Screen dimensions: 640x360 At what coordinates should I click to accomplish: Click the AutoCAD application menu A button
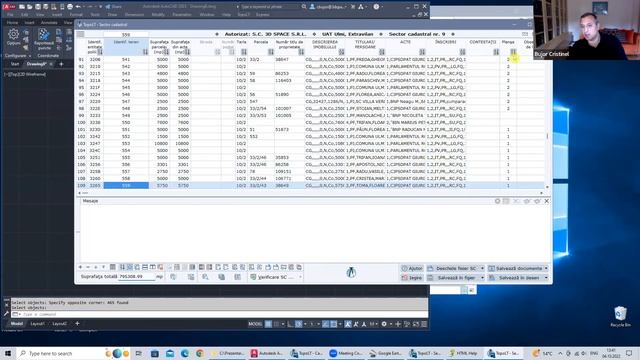click(9, 7)
